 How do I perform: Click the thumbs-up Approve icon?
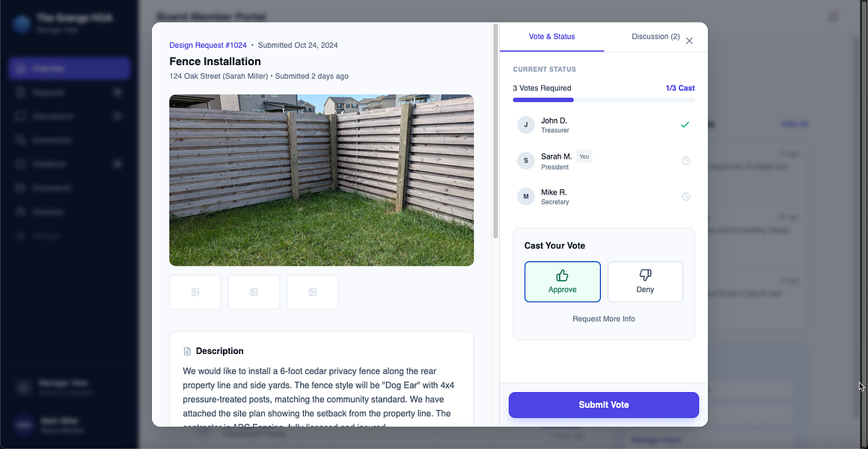(x=562, y=275)
